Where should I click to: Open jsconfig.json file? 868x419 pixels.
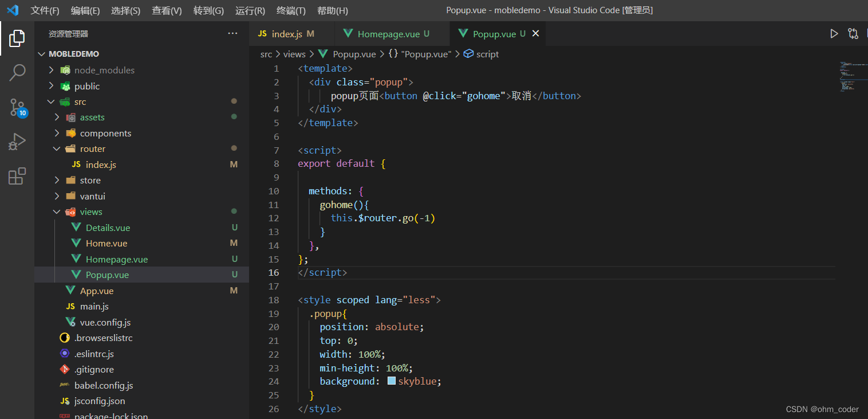point(141,401)
